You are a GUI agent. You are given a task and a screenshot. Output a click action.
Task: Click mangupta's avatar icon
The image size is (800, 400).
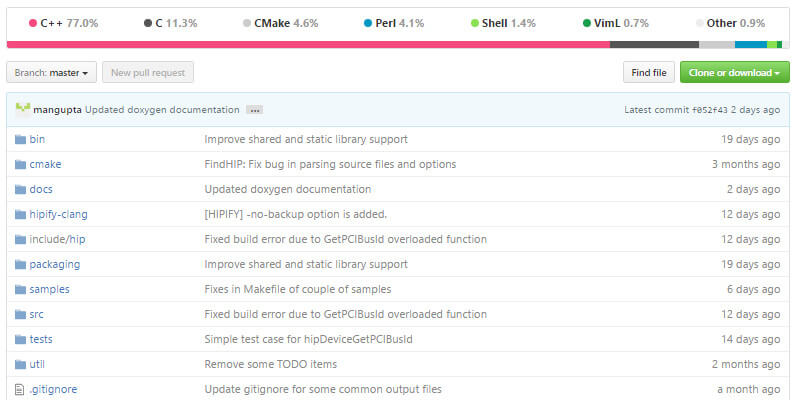pos(22,109)
